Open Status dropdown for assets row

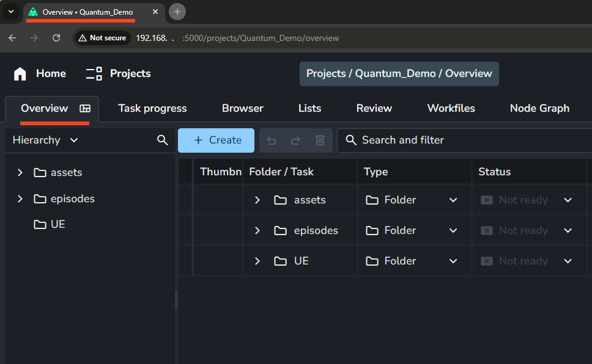pyautogui.click(x=568, y=200)
